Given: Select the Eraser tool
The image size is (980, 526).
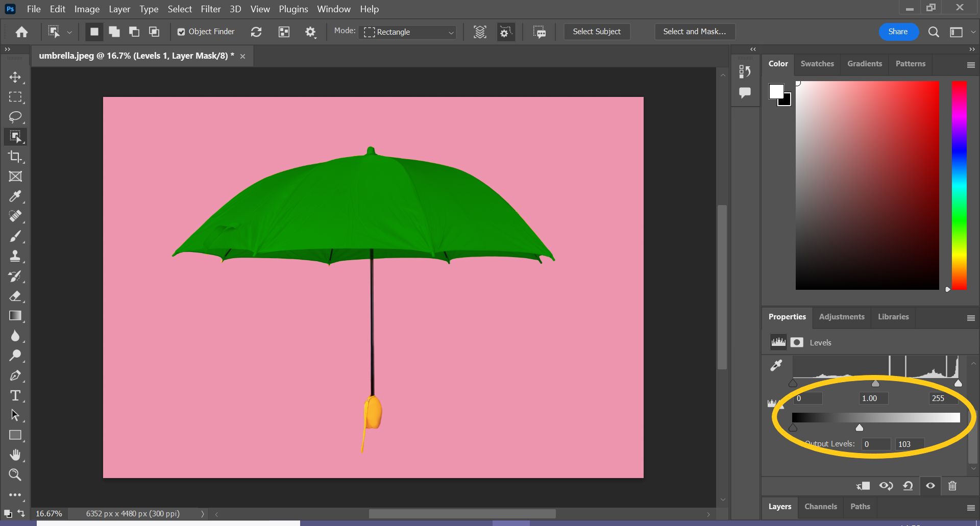Looking at the screenshot, I should tap(15, 296).
